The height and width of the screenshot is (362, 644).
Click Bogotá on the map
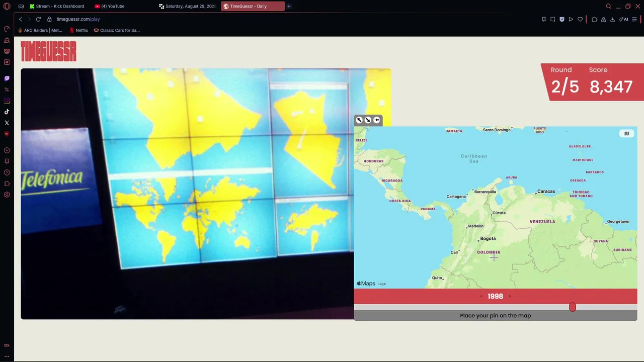488,239
